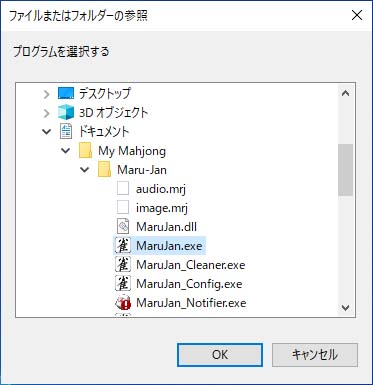Screen dimensions: 373x385
Task: Expand the デスクトップ tree node
Action: tap(47, 94)
